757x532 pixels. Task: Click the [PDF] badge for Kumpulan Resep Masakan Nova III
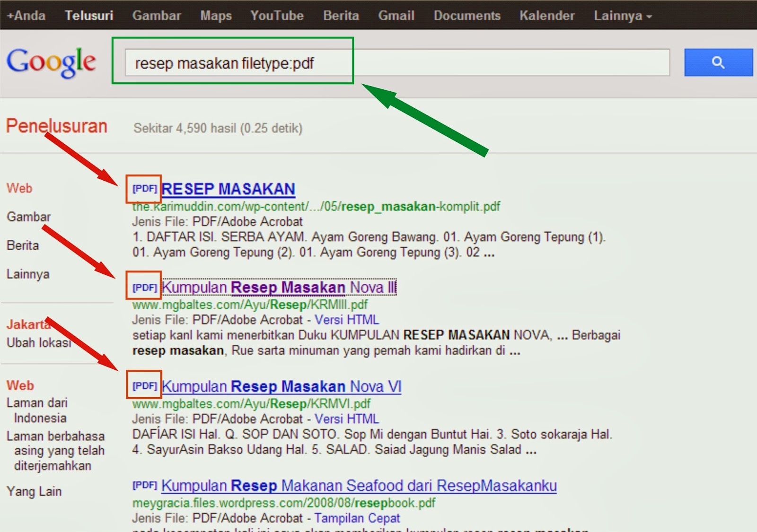(144, 286)
